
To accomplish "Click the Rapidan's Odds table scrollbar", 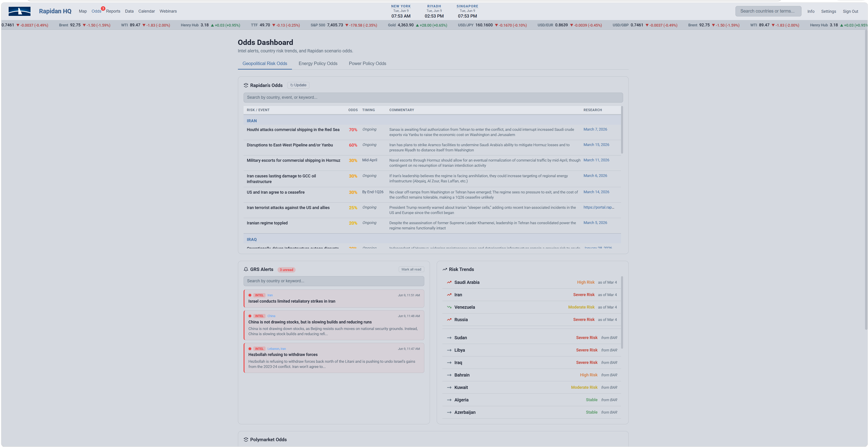I will (x=622, y=130).
